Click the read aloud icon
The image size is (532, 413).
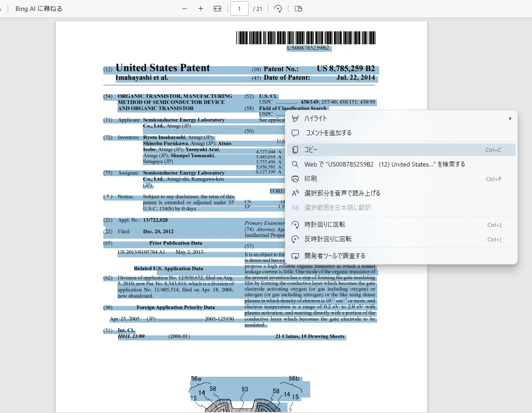click(x=295, y=193)
